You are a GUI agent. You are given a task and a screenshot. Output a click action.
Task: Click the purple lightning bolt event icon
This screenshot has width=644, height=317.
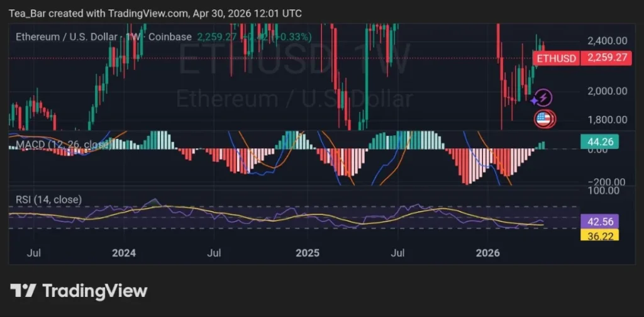point(544,98)
